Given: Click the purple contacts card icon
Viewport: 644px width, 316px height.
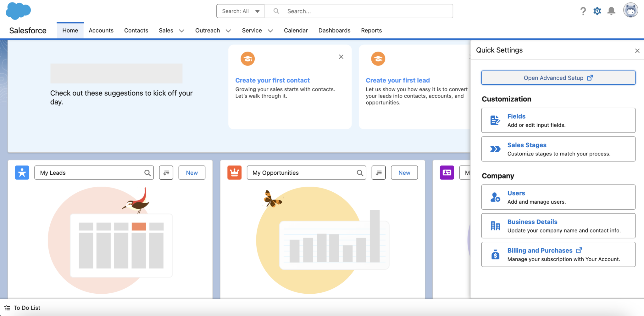Looking at the screenshot, I should pyautogui.click(x=447, y=172).
